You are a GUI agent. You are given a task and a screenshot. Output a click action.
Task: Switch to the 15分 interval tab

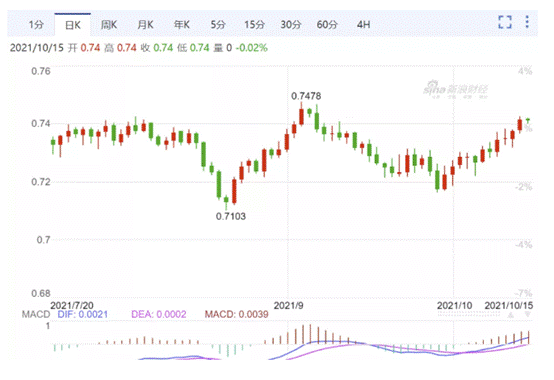[254, 25]
